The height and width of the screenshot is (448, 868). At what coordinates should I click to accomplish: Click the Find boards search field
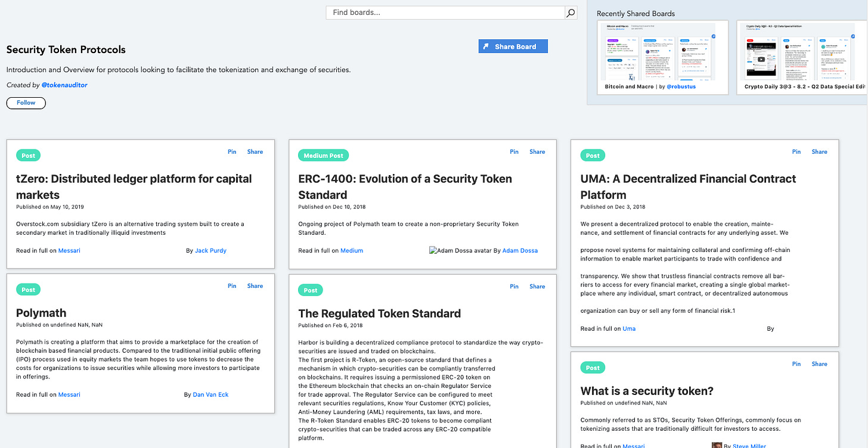click(445, 13)
